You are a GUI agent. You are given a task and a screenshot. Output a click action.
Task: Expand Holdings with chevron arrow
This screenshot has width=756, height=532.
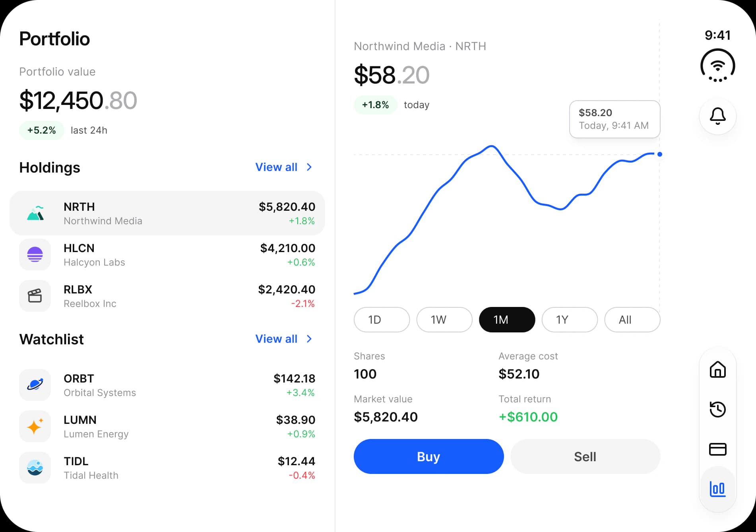[309, 167]
